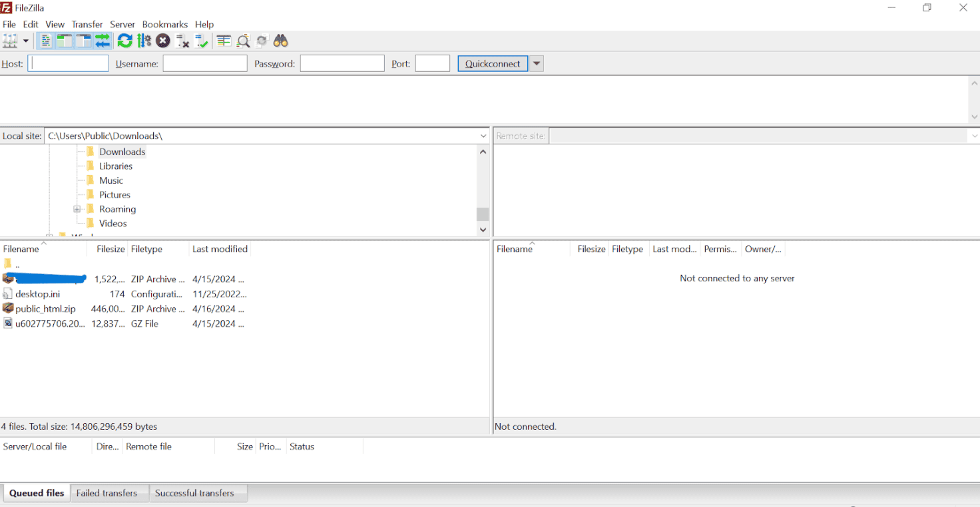Click queue Server/Local file column header
This screenshot has width=980, height=507.
[46, 446]
